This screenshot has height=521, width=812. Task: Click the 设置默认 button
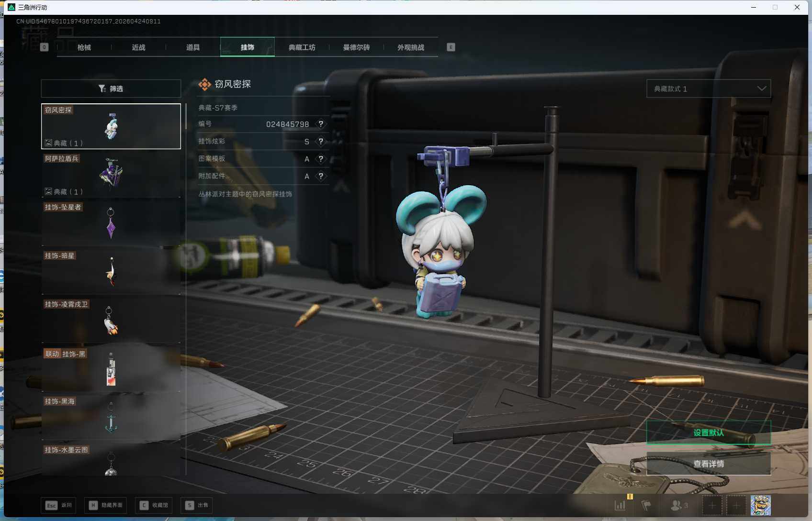pyautogui.click(x=708, y=432)
